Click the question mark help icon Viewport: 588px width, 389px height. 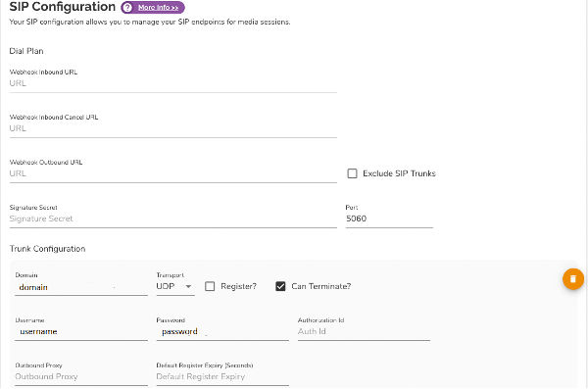[x=127, y=8]
